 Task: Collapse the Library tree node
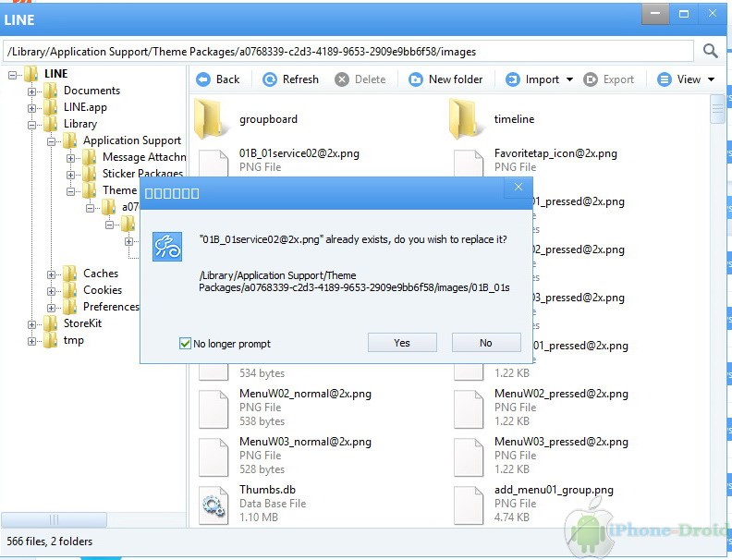(x=31, y=125)
